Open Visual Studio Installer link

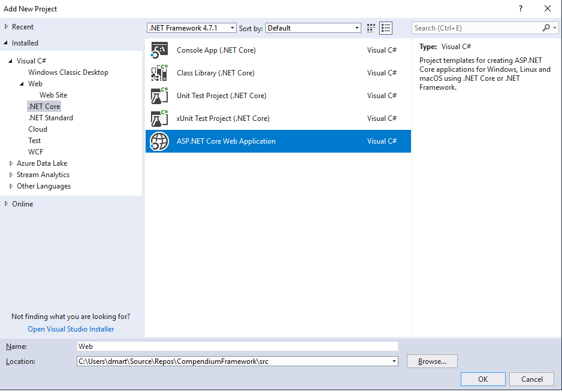(x=70, y=329)
